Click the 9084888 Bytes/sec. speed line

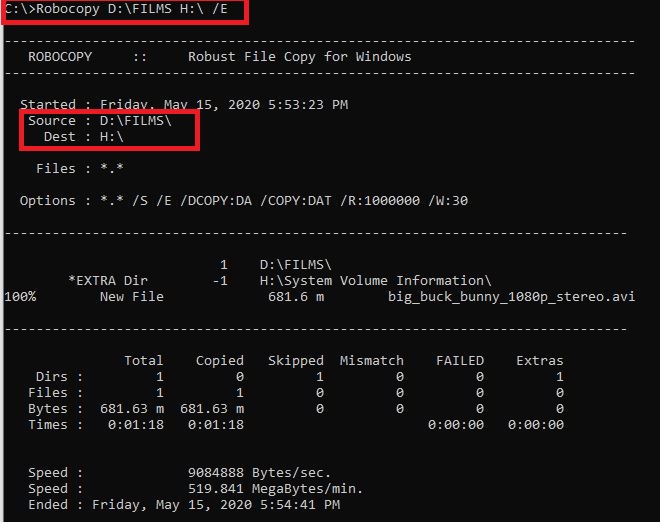[180, 473]
